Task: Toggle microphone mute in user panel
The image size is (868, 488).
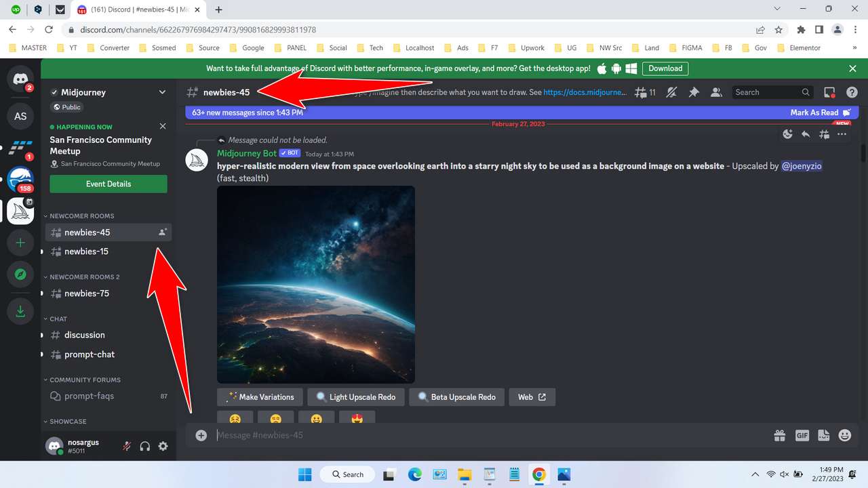Action: pos(127,446)
